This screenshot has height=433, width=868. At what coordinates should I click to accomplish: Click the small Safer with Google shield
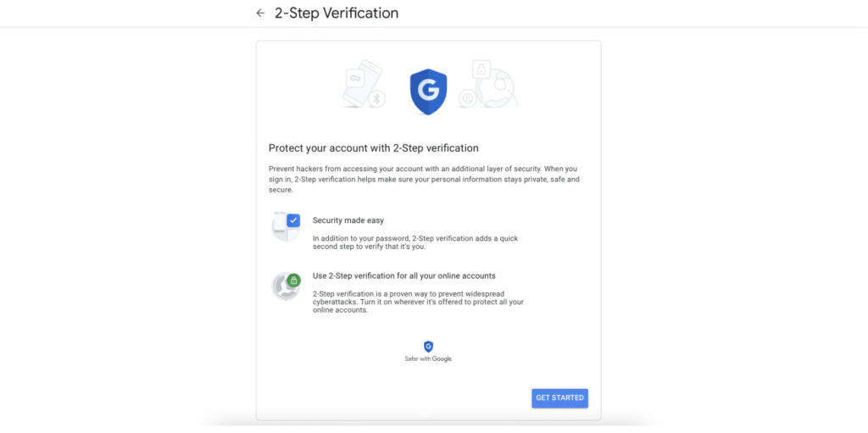428,346
